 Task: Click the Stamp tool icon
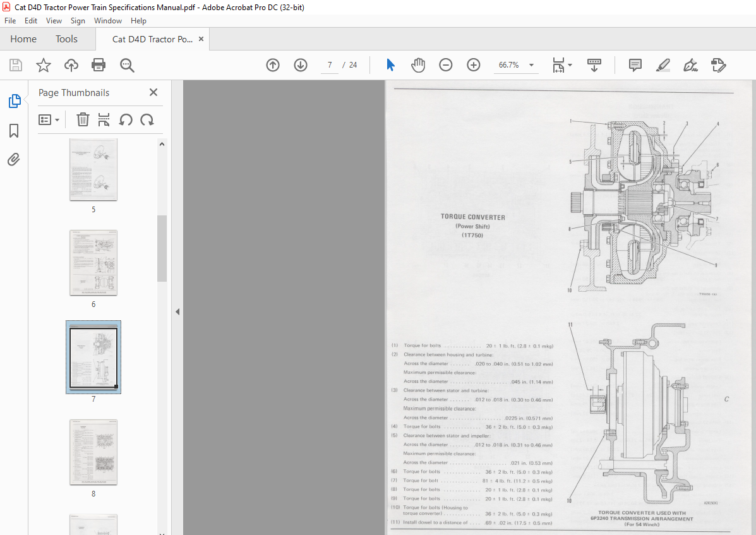(x=718, y=65)
